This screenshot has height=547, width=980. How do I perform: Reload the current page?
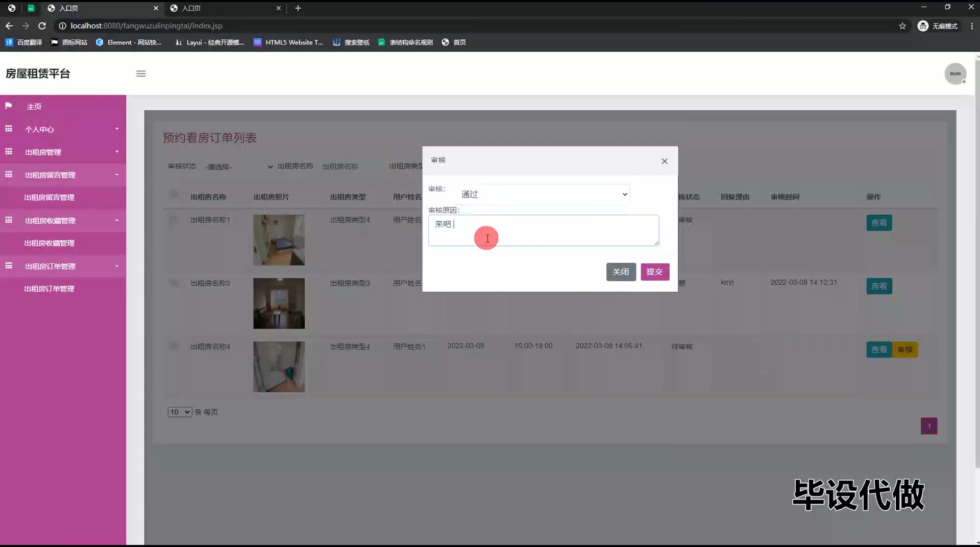pyautogui.click(x=42, y=26)
